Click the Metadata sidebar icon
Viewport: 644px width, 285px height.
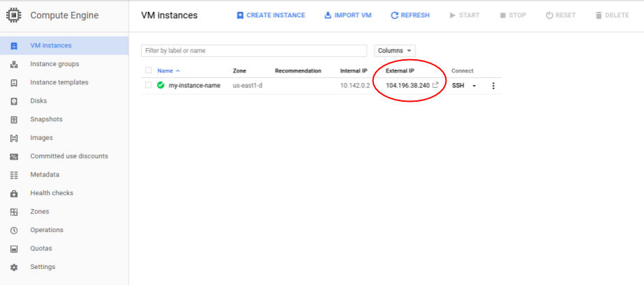pyautogui.click(x=14, y=175)
